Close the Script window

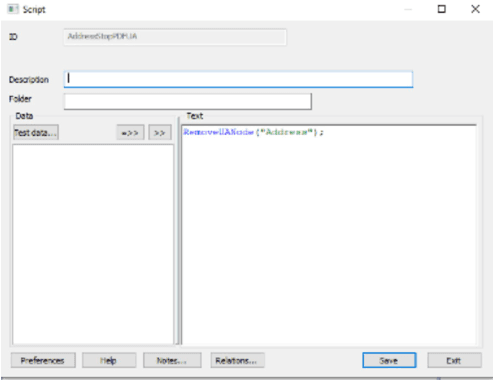(x=475, y=9)
